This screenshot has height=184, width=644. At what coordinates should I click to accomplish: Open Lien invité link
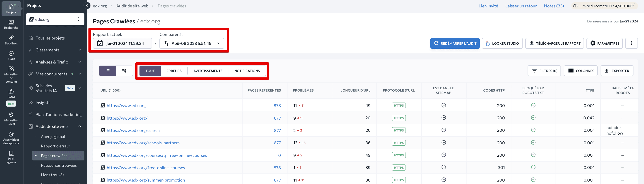(x=488, y=6)
